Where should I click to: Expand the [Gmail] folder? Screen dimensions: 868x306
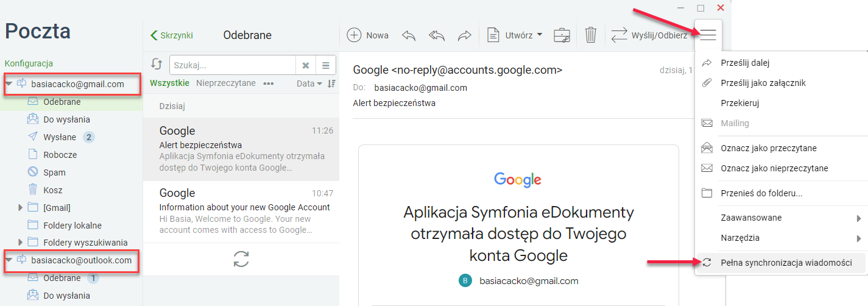tap(21, 208)
